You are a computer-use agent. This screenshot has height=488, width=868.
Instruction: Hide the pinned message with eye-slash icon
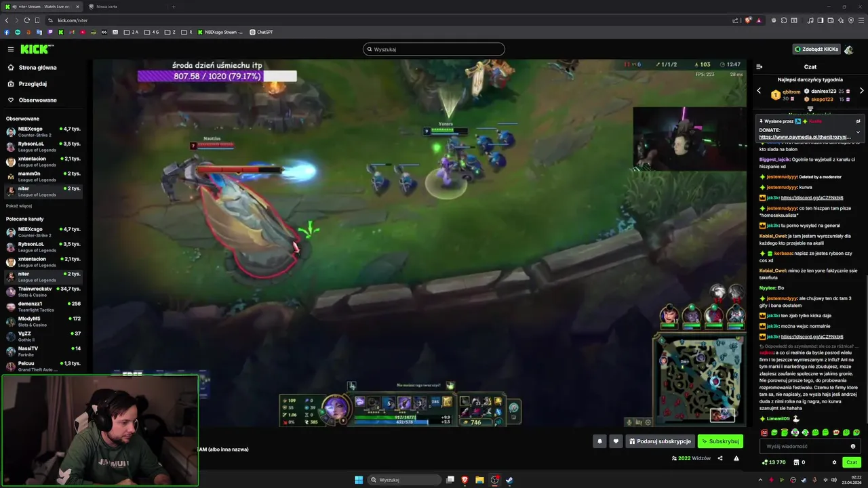[x=858, y=121]
